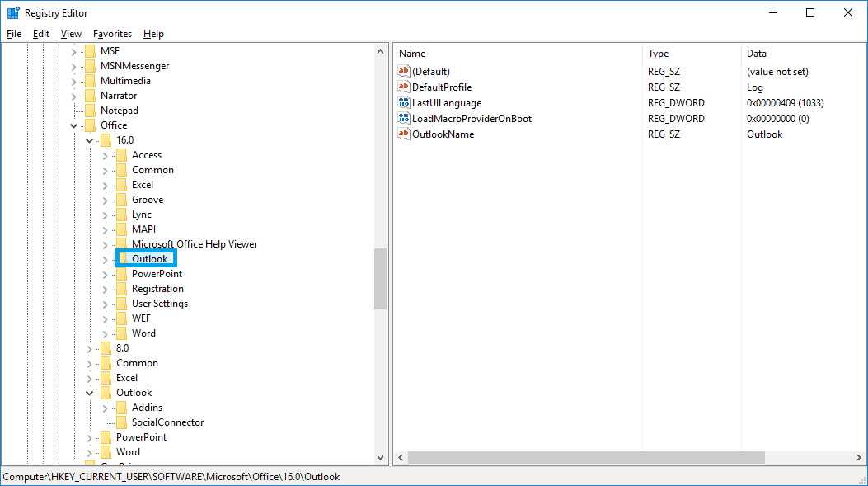The width and height of the screenshot is (868, 486).
Task: Expand the Excel key under 16.0
Action: (106, 185)
